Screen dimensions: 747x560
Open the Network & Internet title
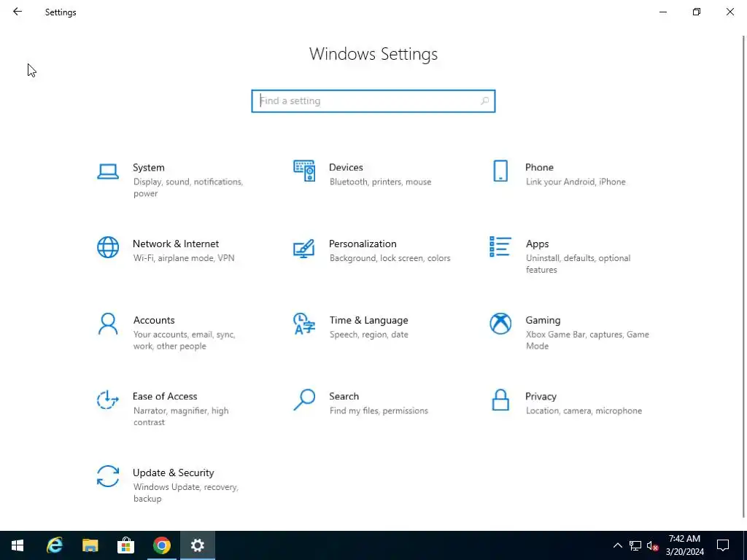(176, 244)
